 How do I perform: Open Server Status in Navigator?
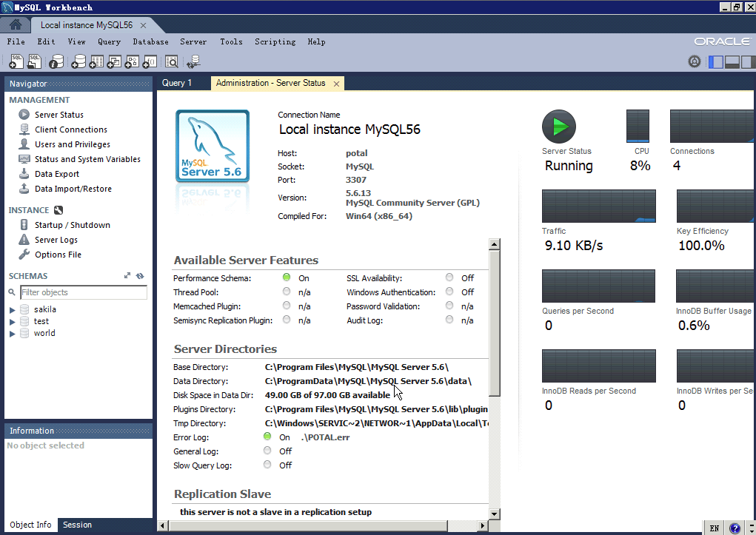[58, 115]
